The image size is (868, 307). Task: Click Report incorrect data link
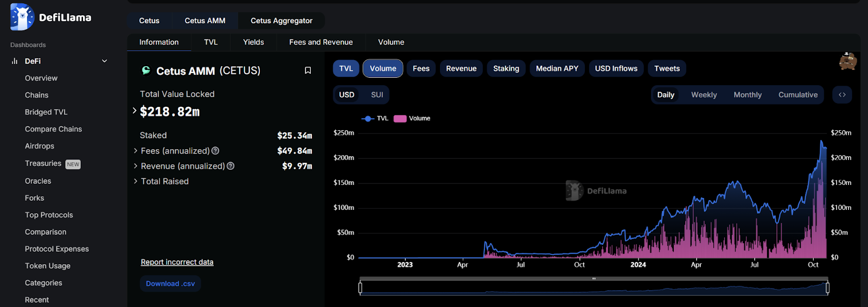pyautogui.click(x=177, y=262)
